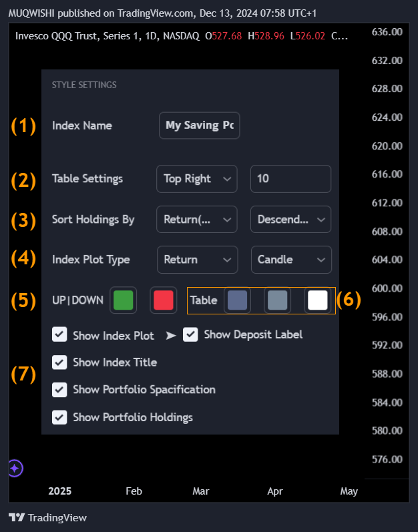The image size is (418, 532).
Task: Click the low price value 526.02
Action: [x=310, y=36]
